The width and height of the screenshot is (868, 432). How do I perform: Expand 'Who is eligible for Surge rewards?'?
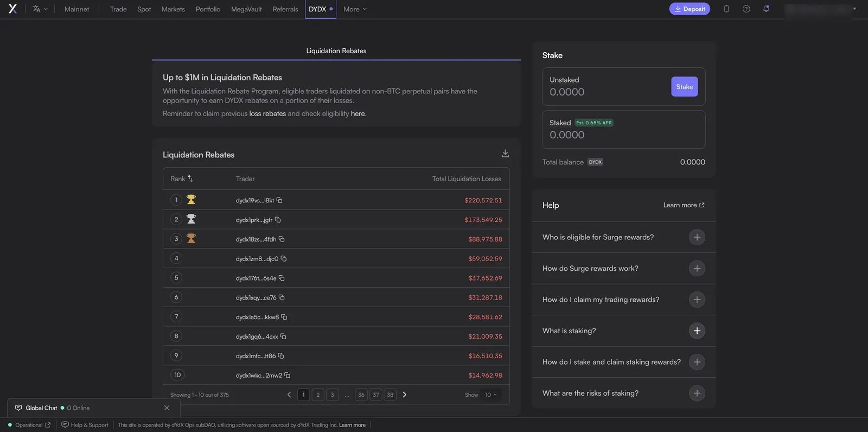click(x=697, y=237)
